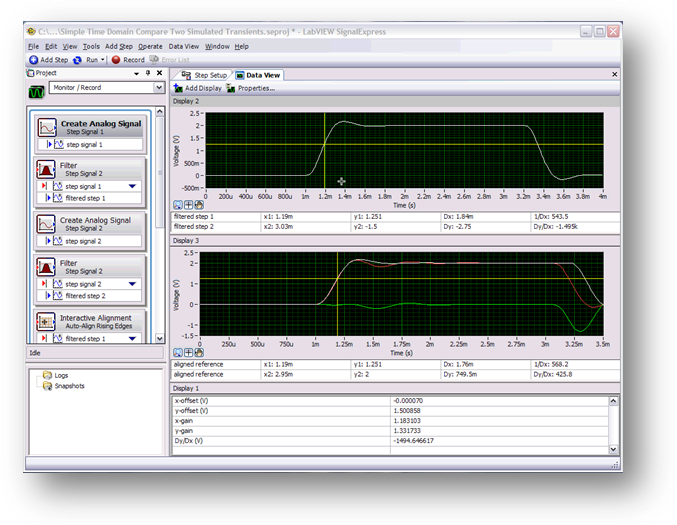Select the Logs folder in tree

pos(62,376)
